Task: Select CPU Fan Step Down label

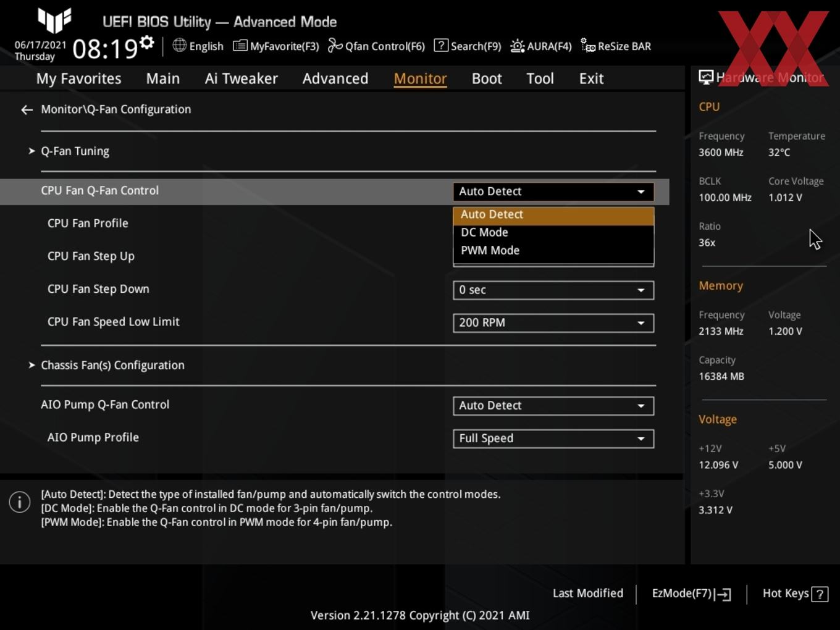Action: [x=98, y=289]
